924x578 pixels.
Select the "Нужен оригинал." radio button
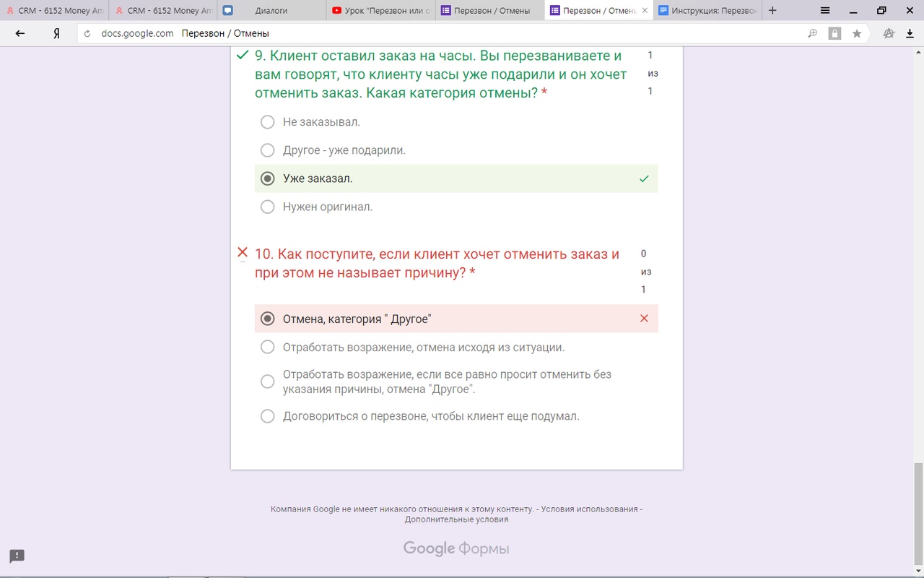pos(268,207)
